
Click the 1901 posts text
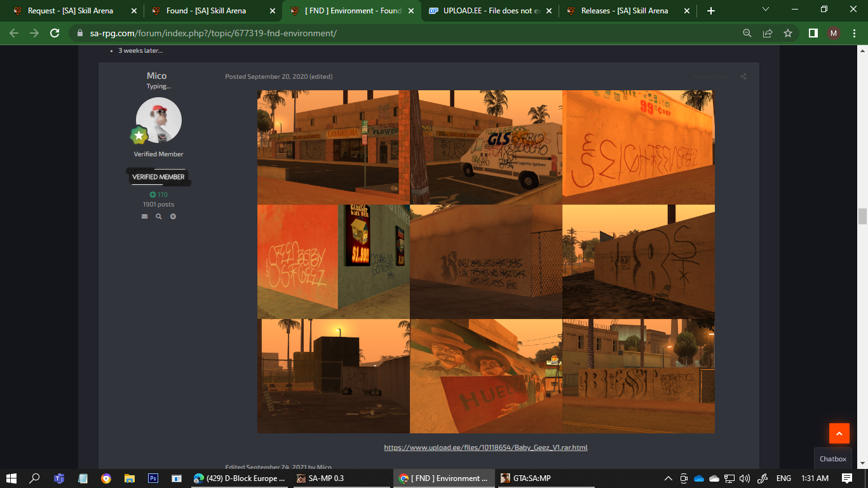tap(158, 205)
